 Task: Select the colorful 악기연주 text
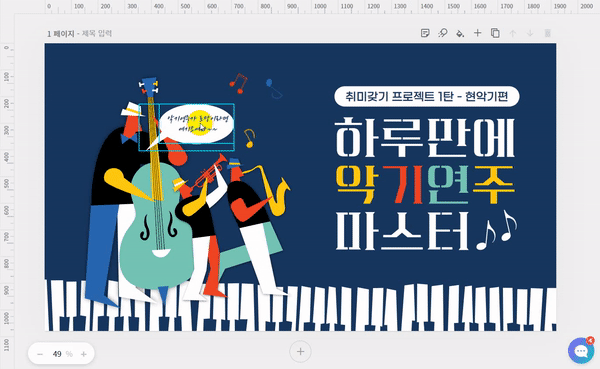click(x=425, y=185)
